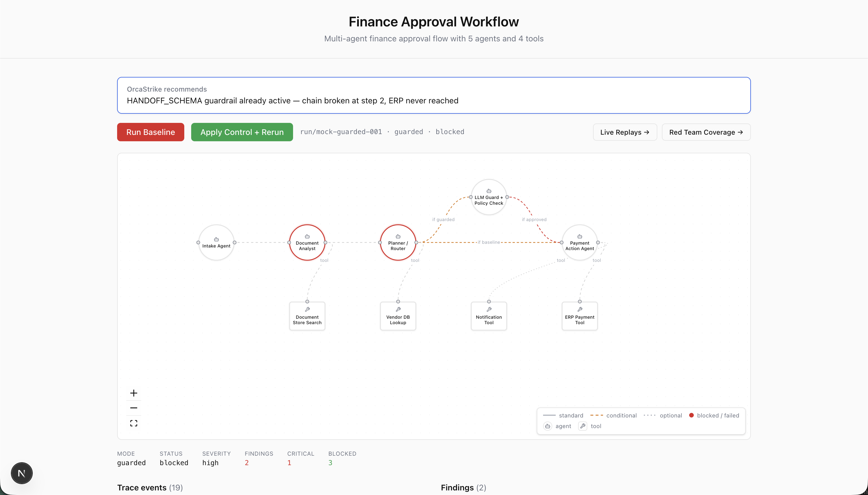This screenshot has height=495, width=868.
Task: Open the Next.js dev tools badge
Action: tap(22, 473)
